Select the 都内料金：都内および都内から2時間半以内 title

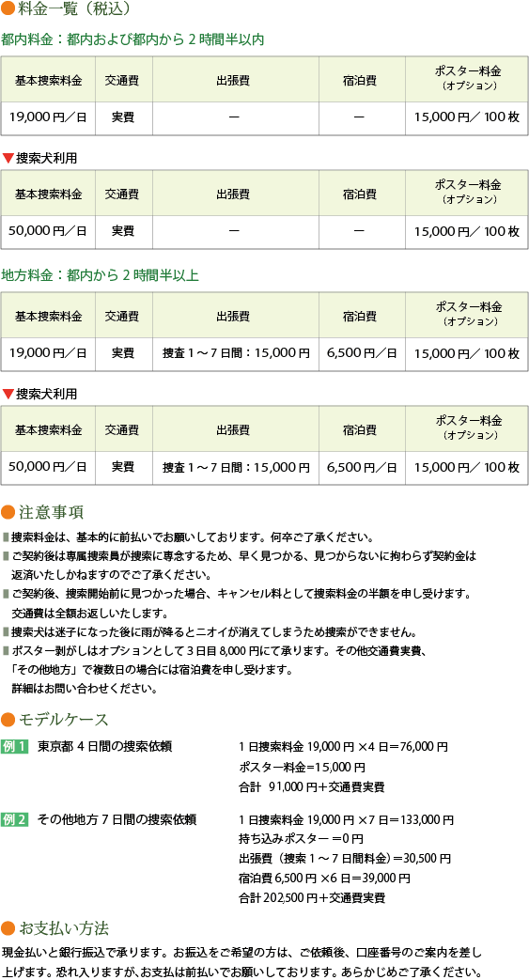click(132, 40)
